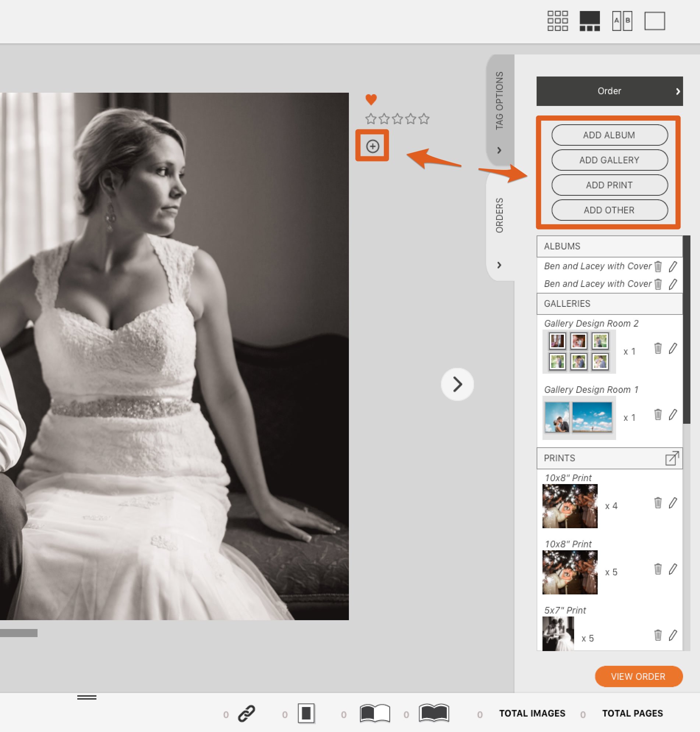The height and width of the screenshot is (732, 700).
Task: Rate the image five stars
Action: [x=424, y=119]
